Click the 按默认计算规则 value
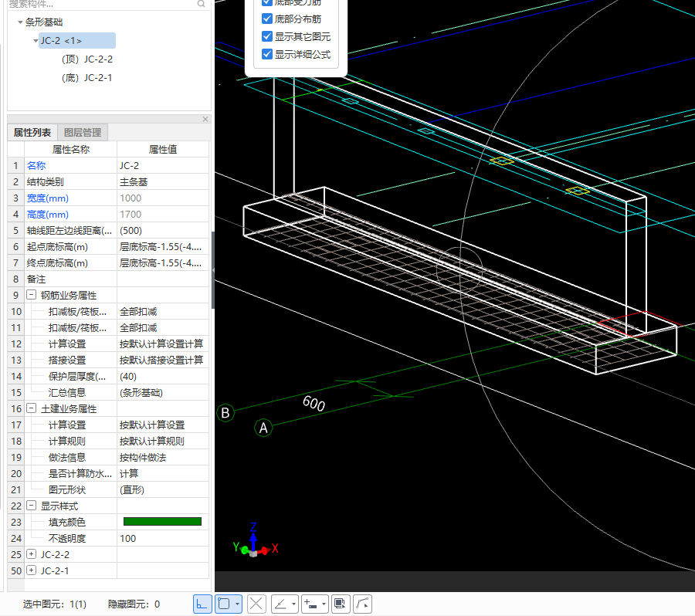695x616 pixels. [163, 442]
